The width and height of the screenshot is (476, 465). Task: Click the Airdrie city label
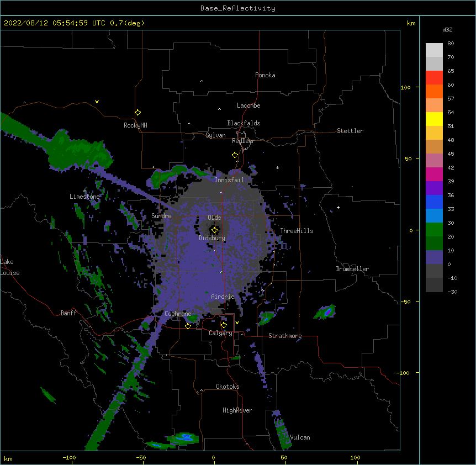(223, 297)
